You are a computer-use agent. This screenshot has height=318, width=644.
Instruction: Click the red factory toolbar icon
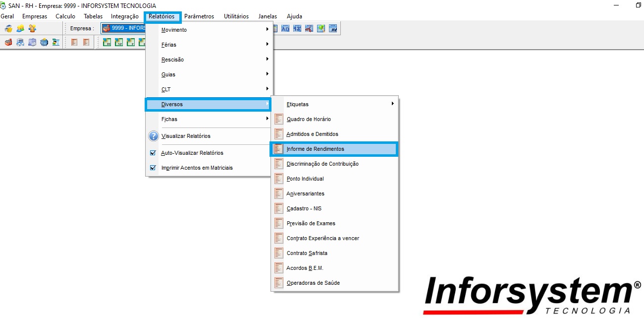point(8,42)
